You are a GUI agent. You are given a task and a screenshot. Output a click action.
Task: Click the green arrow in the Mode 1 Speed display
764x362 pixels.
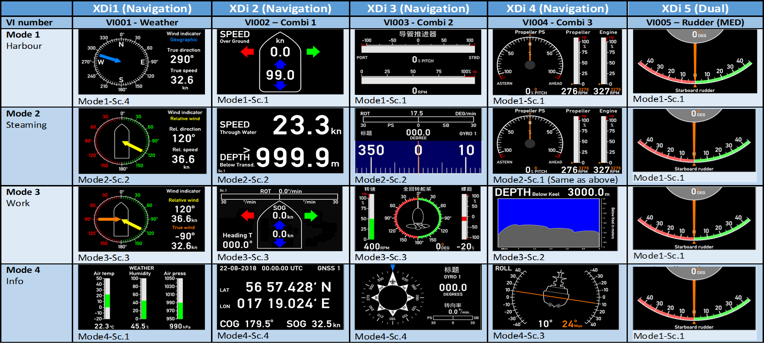[x=313, y=52]
